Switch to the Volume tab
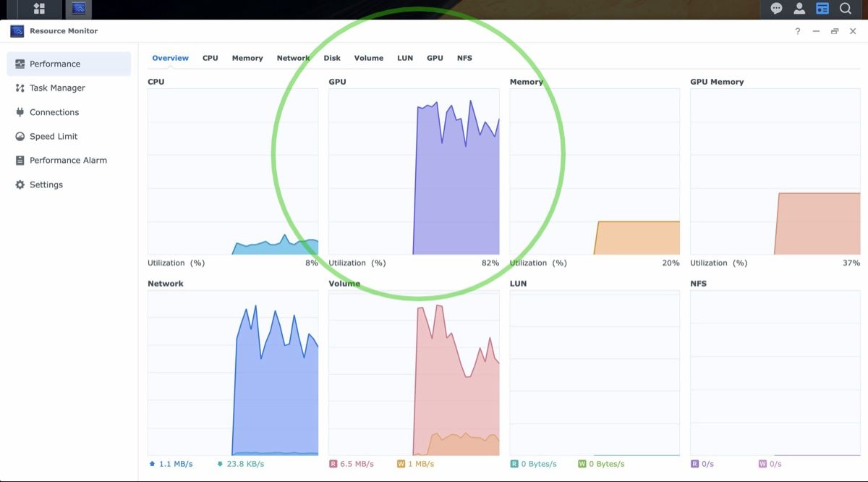The image size is (868, 482). click(369, 58)
